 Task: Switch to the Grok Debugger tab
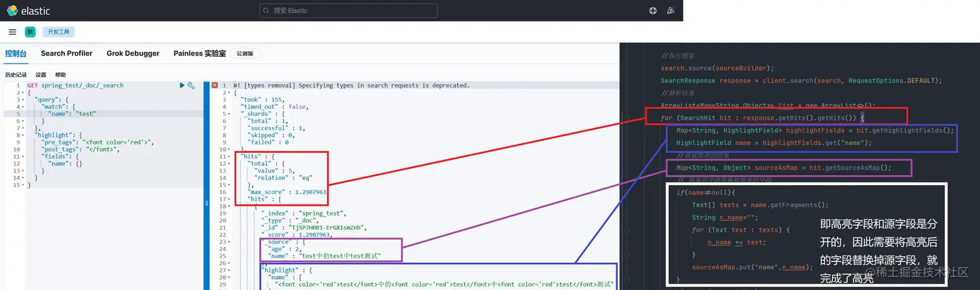pos(133,54)
